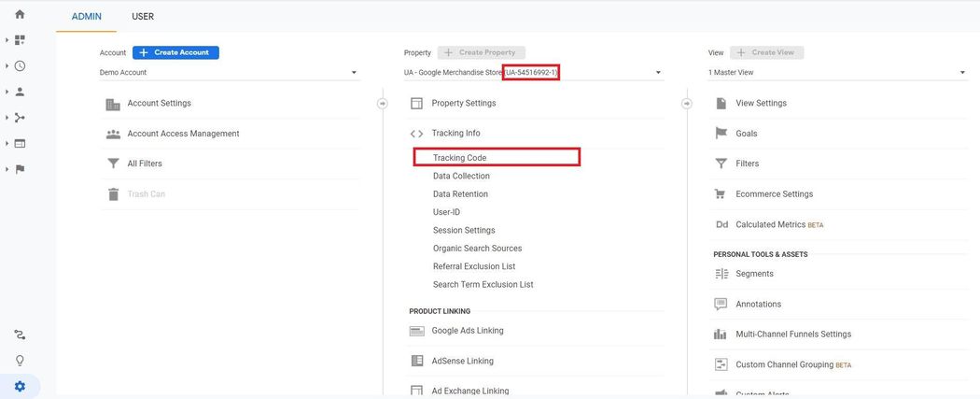This screenshot has height=399, width=980.
Task: Expand the Audience sidebar section arrow
Action: [7, 92]
